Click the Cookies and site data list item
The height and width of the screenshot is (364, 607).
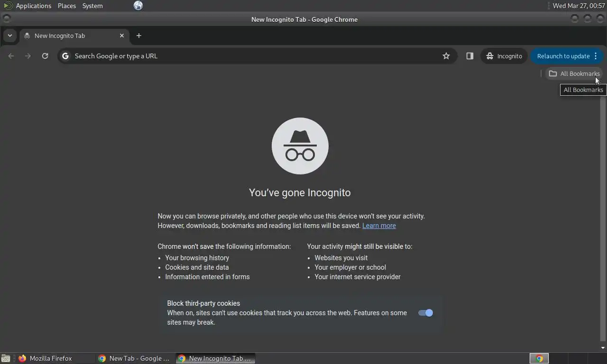[x=197, y=267]
